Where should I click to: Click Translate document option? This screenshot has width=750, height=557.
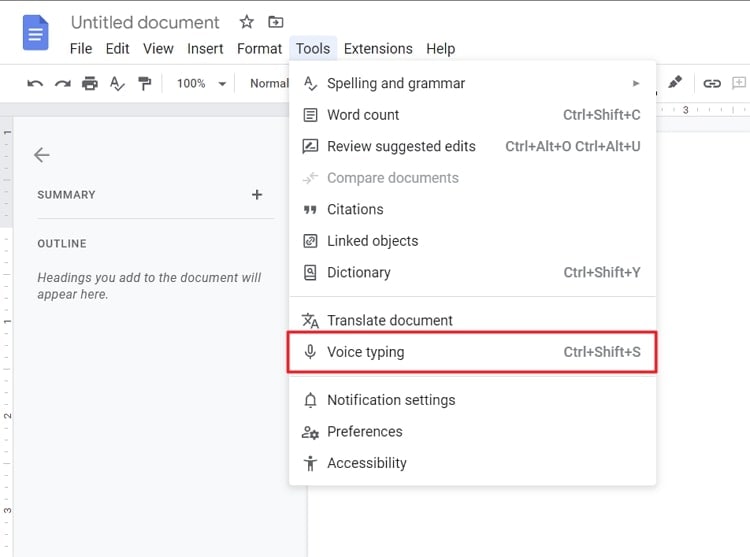(x=389, y=321)
